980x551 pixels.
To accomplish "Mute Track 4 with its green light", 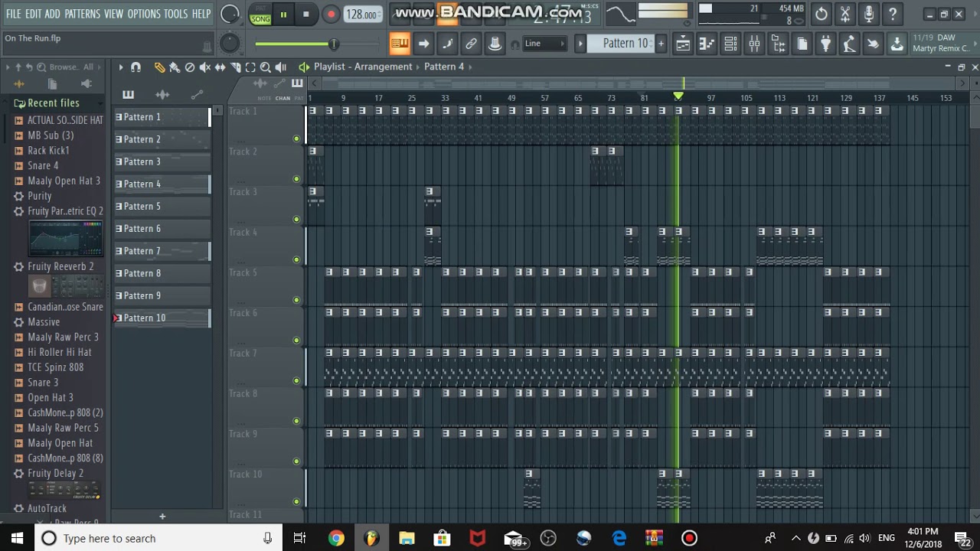I will click(x=296, y=259).
